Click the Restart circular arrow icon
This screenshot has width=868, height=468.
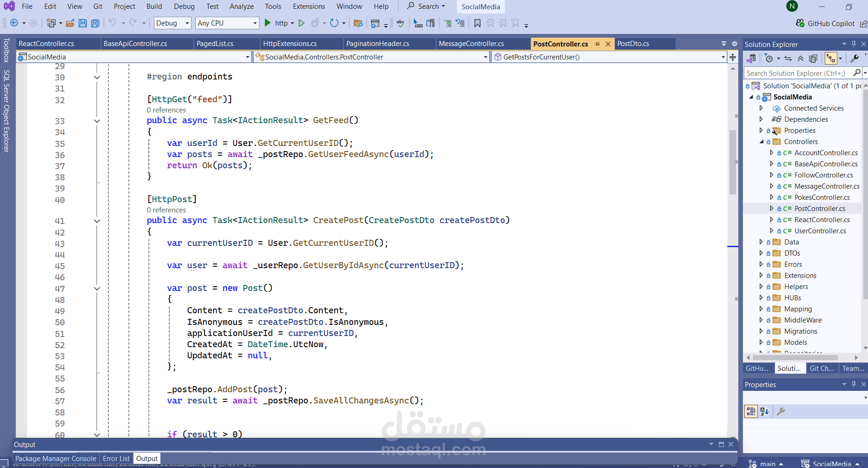[334, 23]
